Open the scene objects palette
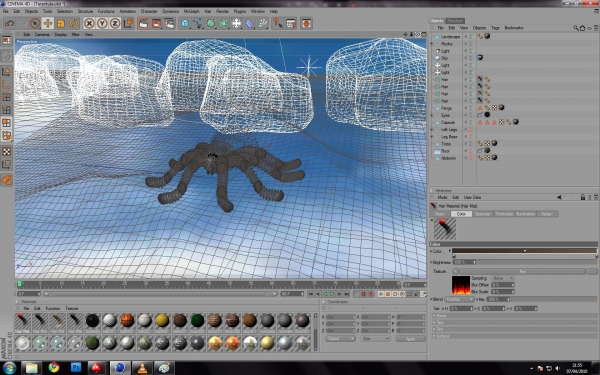Viewport: 600px width, 375px height. point(236,23)
